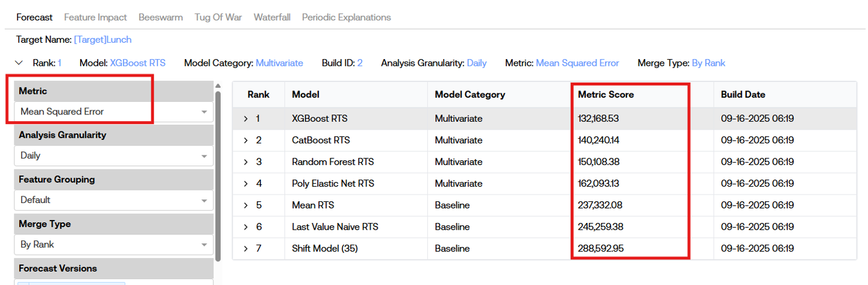The image size is (868, 285).
Task: Collapse the Rank 1 summary header chevron
Action: pos(19,63)
